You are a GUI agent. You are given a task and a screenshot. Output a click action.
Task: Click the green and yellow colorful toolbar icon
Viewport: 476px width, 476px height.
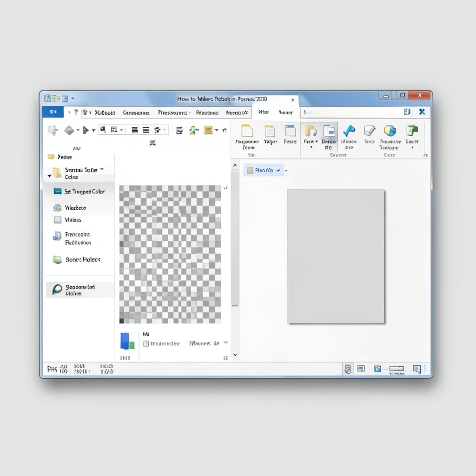point(194,130)
